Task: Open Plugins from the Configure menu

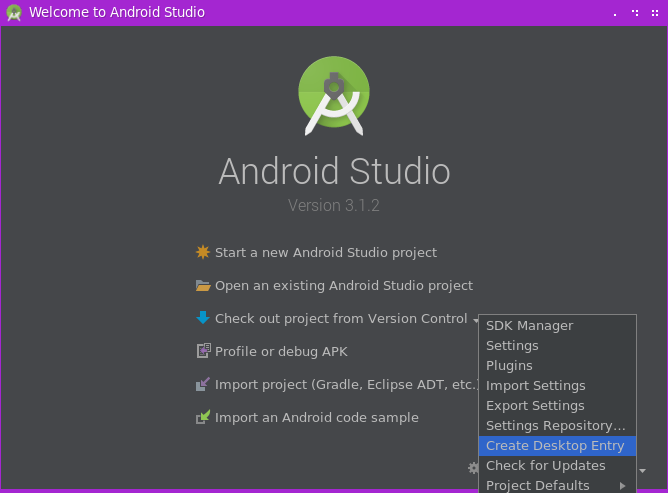Action: click(x=557, y=366)
